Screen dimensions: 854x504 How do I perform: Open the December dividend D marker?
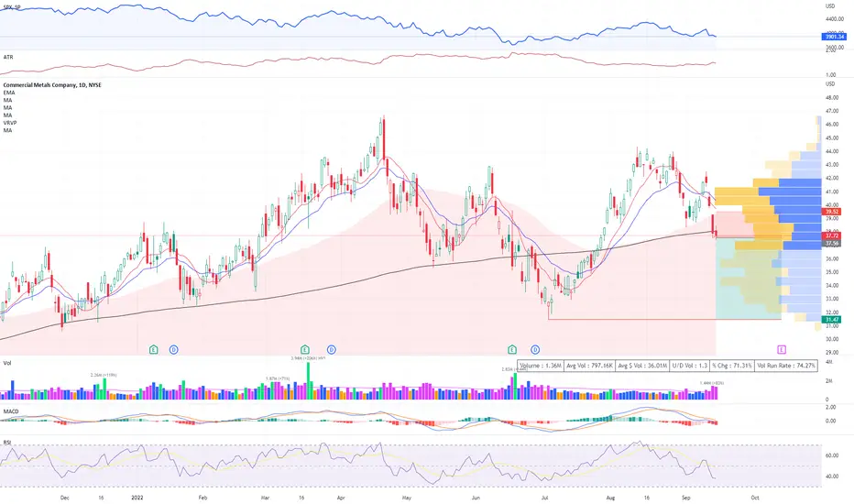pos(174,349)
